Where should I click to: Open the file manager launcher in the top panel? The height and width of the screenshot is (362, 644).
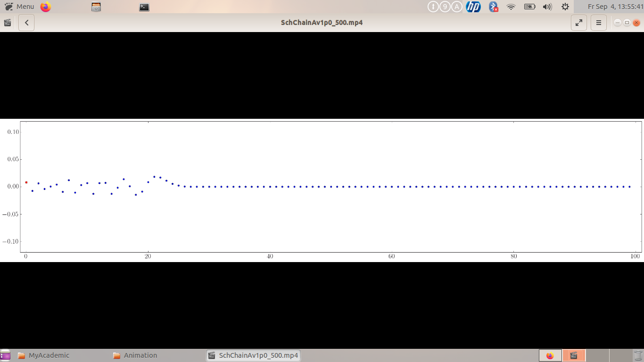click(96, 7)
